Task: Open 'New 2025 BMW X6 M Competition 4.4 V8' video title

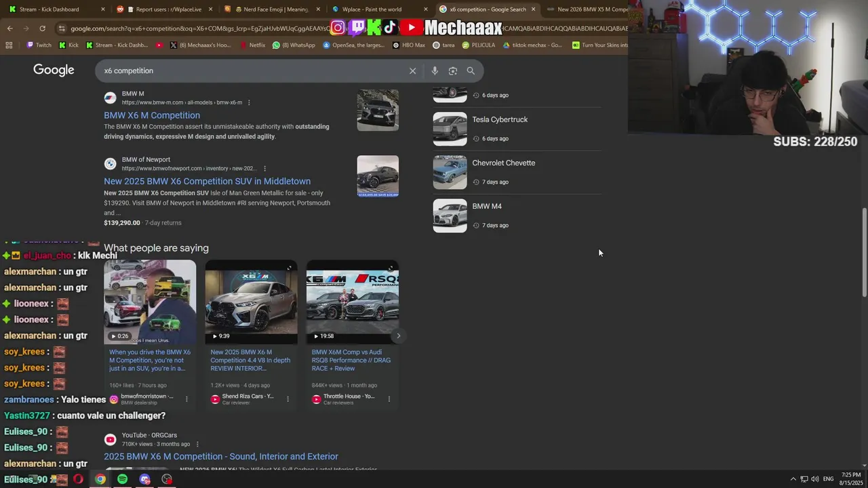Action: pos(250,360)
